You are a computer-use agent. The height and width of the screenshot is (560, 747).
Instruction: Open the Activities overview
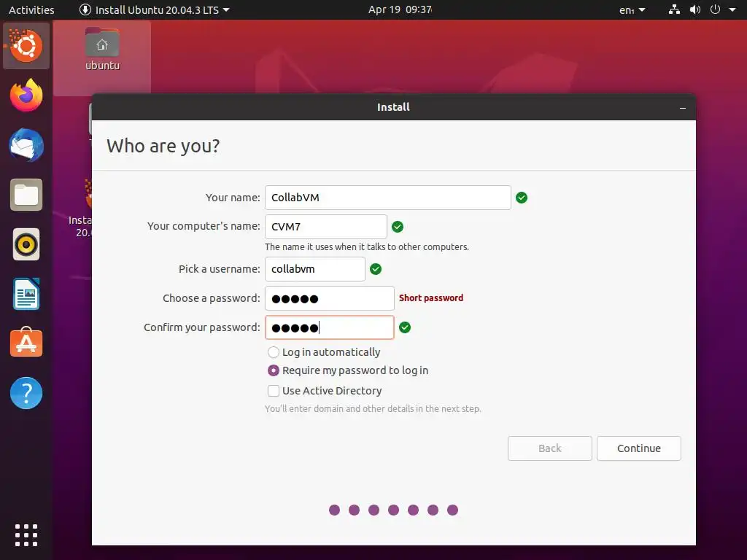31,9
